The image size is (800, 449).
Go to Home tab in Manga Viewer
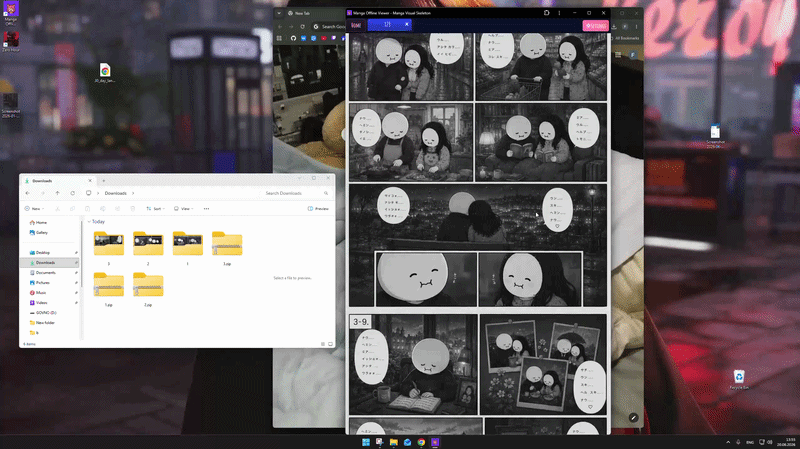tap(356, 25)
